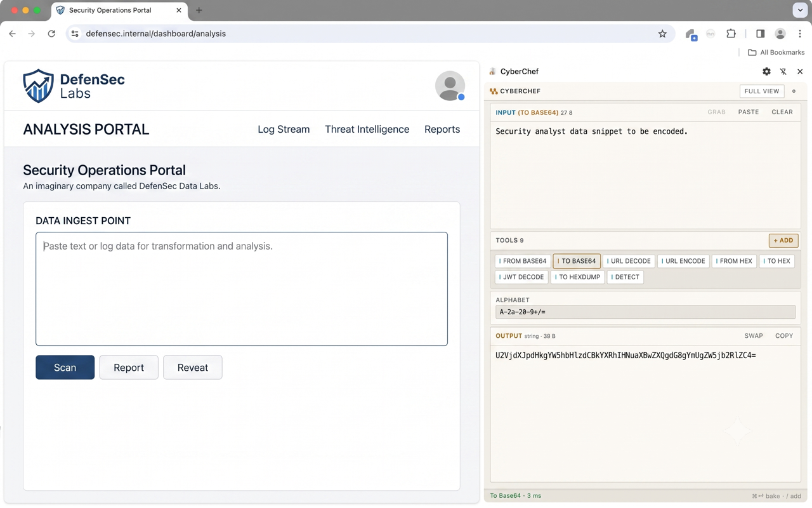Bookmark this page with the star icon
The height and width of the screenshot is (508, 812).
(662, 34)
